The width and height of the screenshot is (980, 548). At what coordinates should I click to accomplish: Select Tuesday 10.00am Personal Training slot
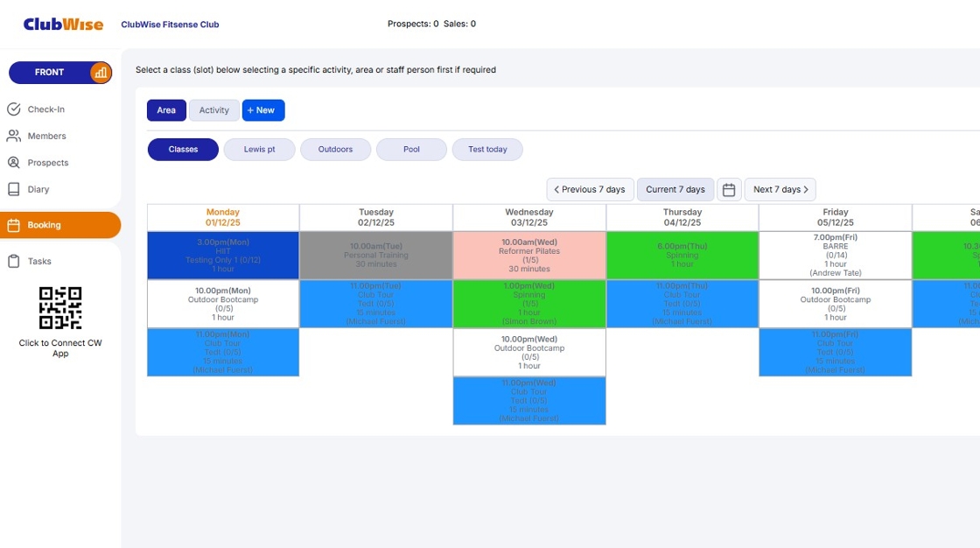pos(376,256)
